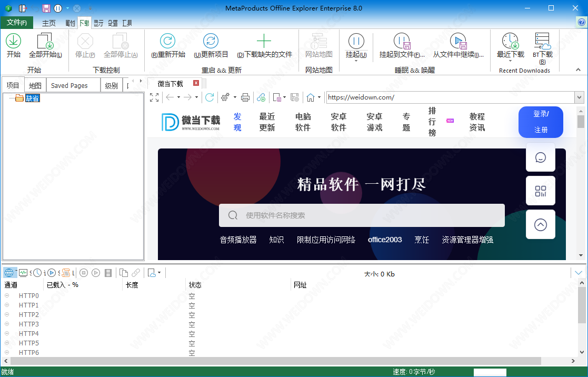Click the blue play sequencer icon in bottom panel

52,273
